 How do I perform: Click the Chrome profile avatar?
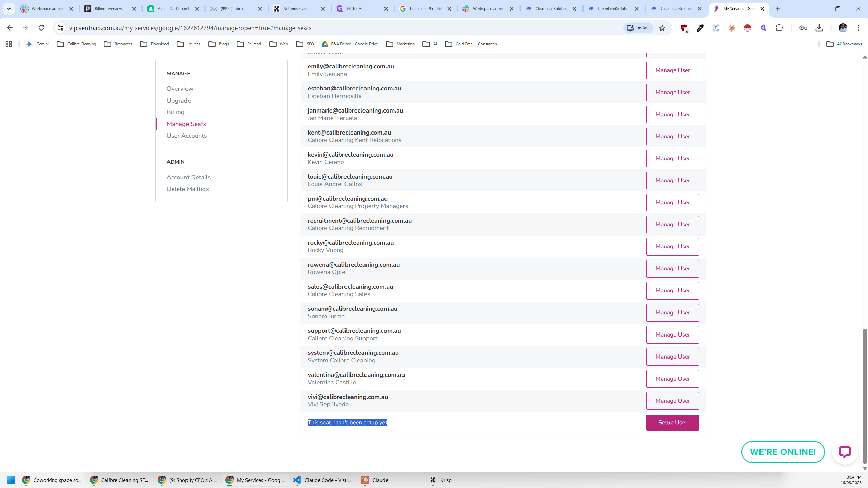click(843, 28)
